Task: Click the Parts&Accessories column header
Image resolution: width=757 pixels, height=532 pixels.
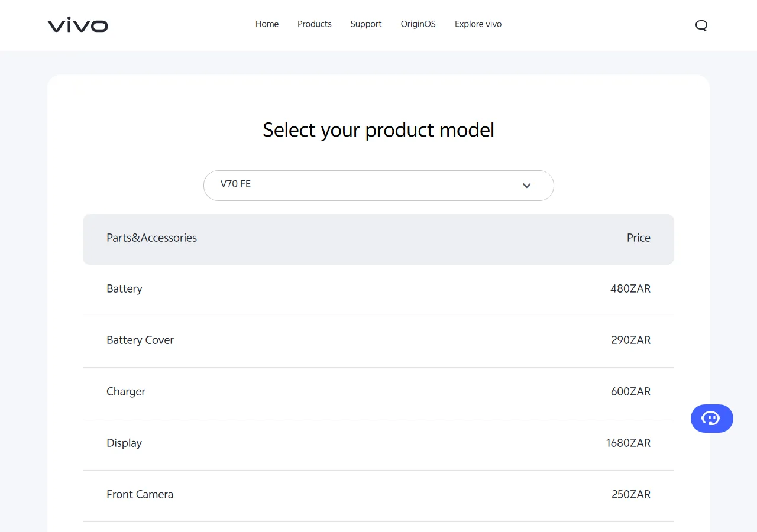Action: coord(151,238)
